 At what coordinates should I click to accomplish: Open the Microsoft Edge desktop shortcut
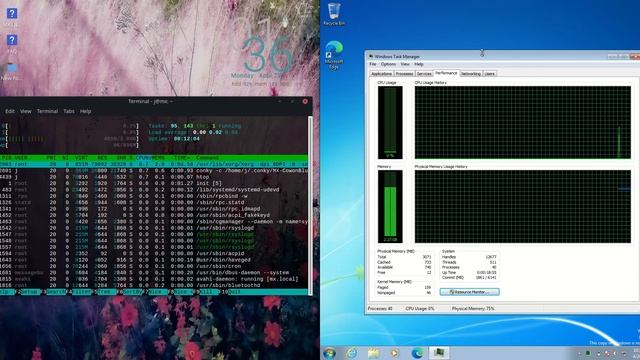click(334, 55)
